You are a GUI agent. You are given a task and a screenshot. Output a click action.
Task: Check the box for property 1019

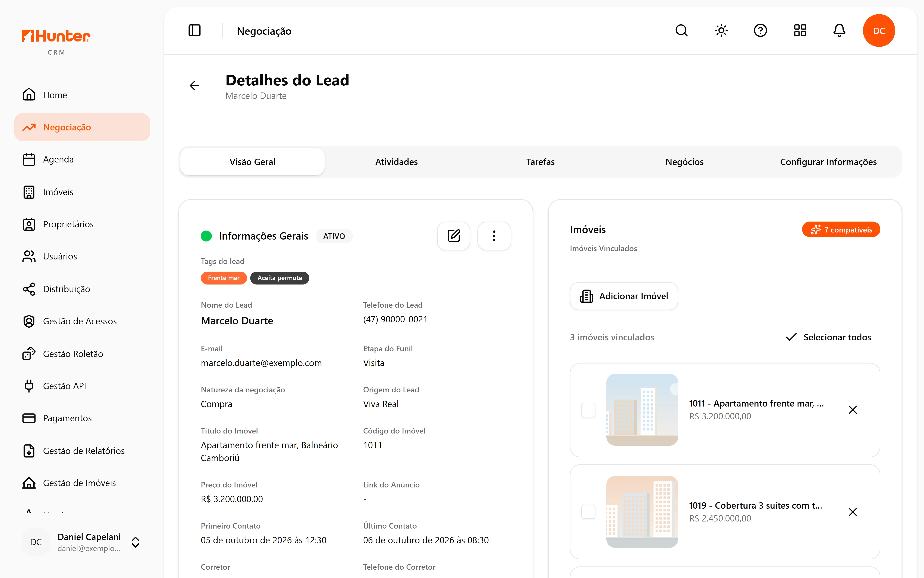click(x=588, y=512)
